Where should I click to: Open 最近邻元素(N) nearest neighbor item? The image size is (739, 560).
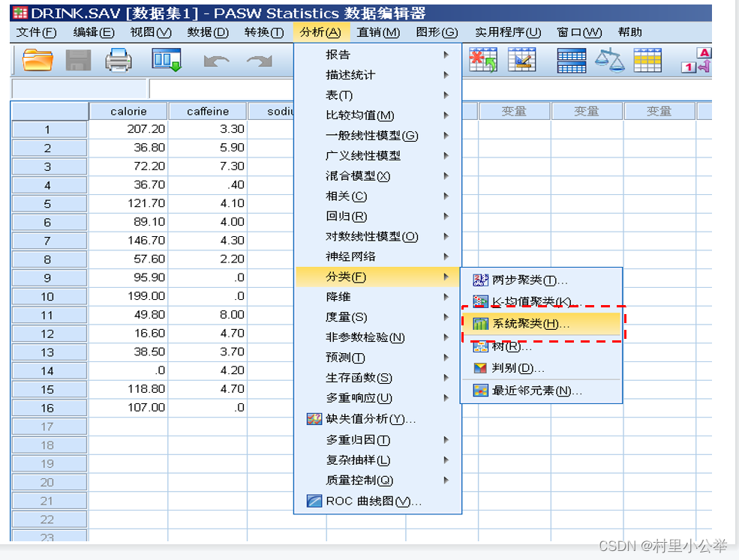point(536,391)
